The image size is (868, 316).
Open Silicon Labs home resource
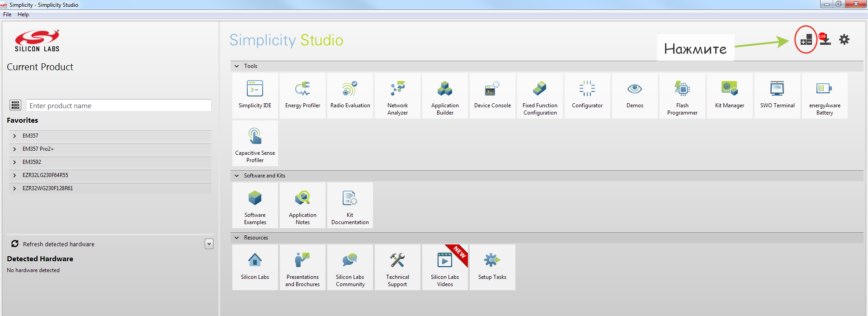click(255, 267)
